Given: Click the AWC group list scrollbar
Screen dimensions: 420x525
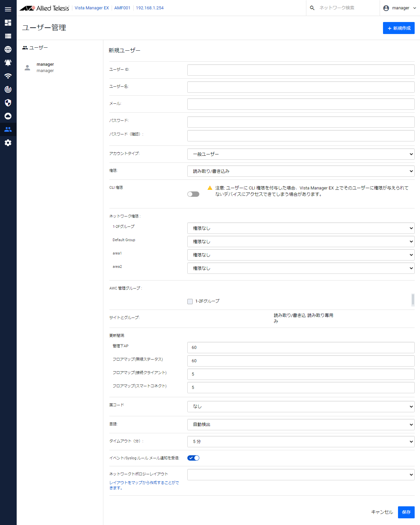Looking at the screenshot, I should pos(413,300).
